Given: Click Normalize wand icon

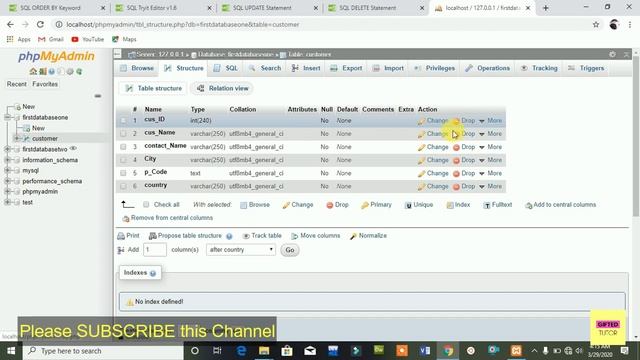Looking at the screenshot, I should [353, 236].
